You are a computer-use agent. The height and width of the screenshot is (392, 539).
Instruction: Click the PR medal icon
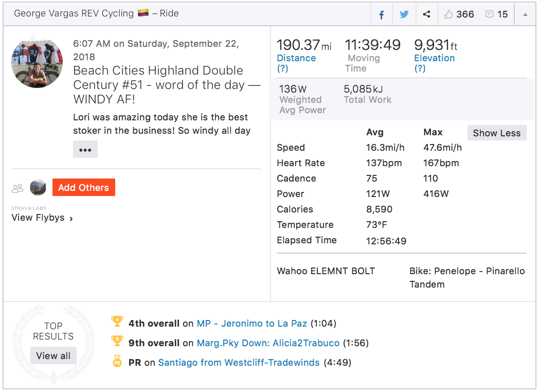[117, 362]
